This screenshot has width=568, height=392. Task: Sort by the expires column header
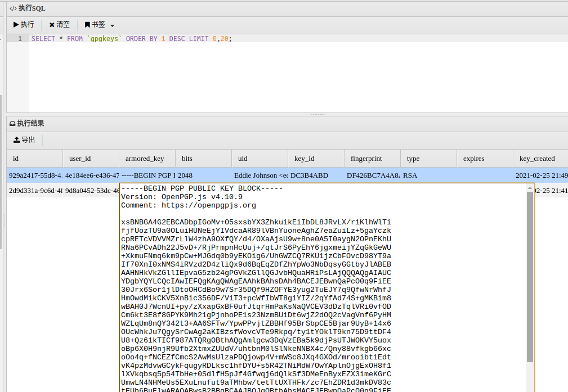point(485,159)
